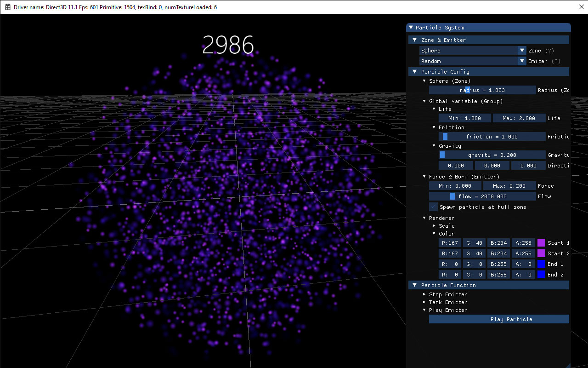Open the Start 2 purple color swatch
The height and width of the screenshot is (368, 588).
tap(541, 253)
